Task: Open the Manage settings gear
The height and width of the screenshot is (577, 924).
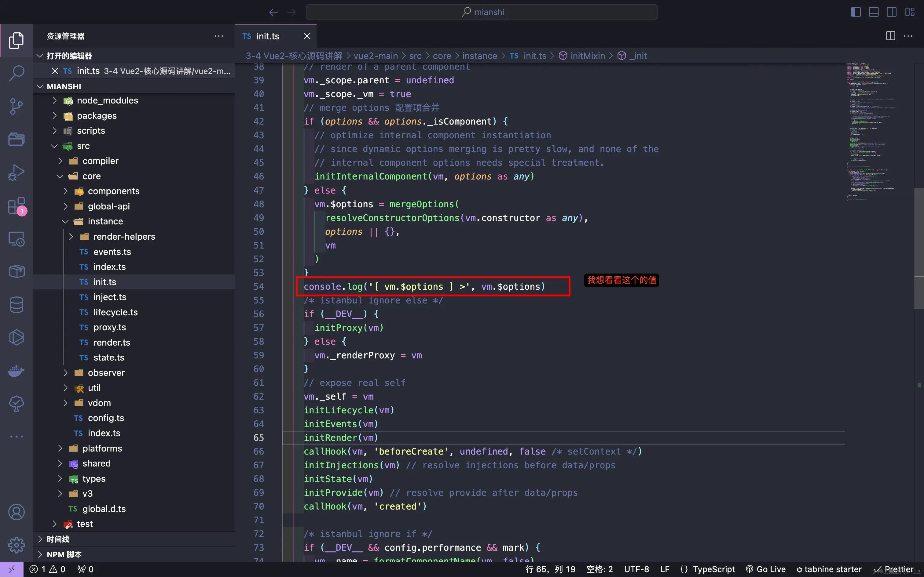Action: tap(16, 545)
